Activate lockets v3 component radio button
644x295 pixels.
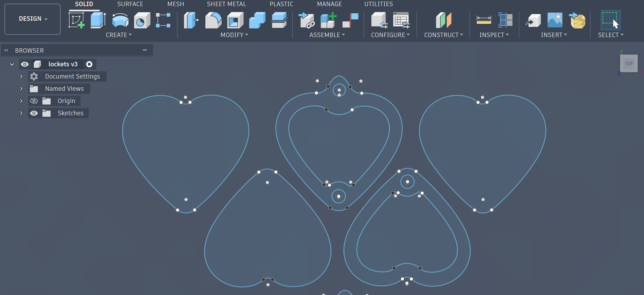coord(89,64)
